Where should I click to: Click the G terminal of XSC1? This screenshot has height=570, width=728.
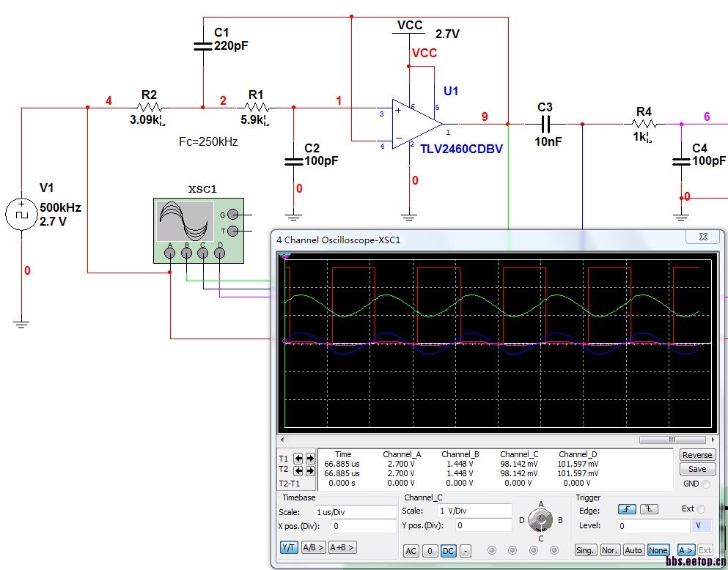[x=233, y=215]
